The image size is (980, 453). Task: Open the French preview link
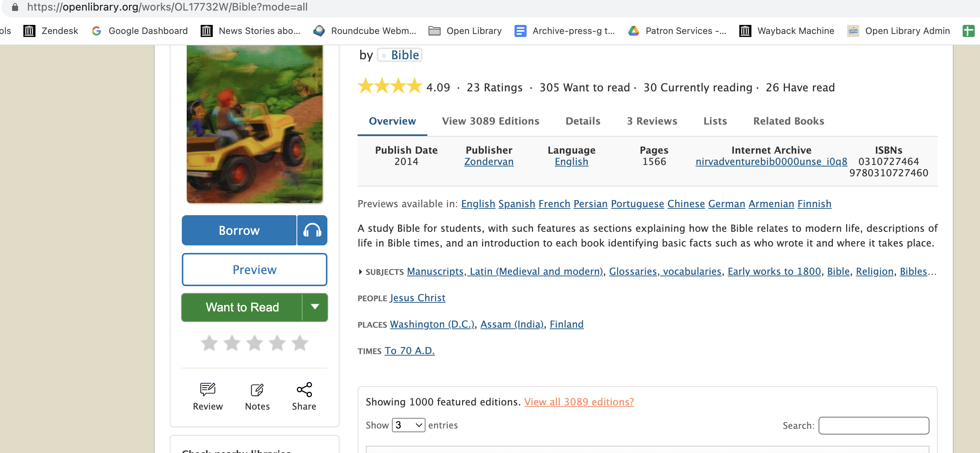pyautogui.click(x=554, y=204)
